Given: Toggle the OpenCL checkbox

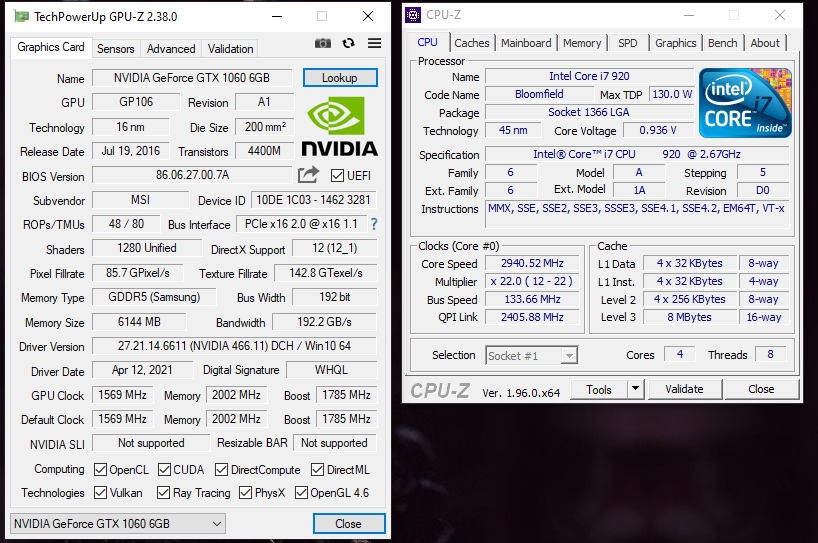Looking at the screenshot, I should click(x=100, y=470).
